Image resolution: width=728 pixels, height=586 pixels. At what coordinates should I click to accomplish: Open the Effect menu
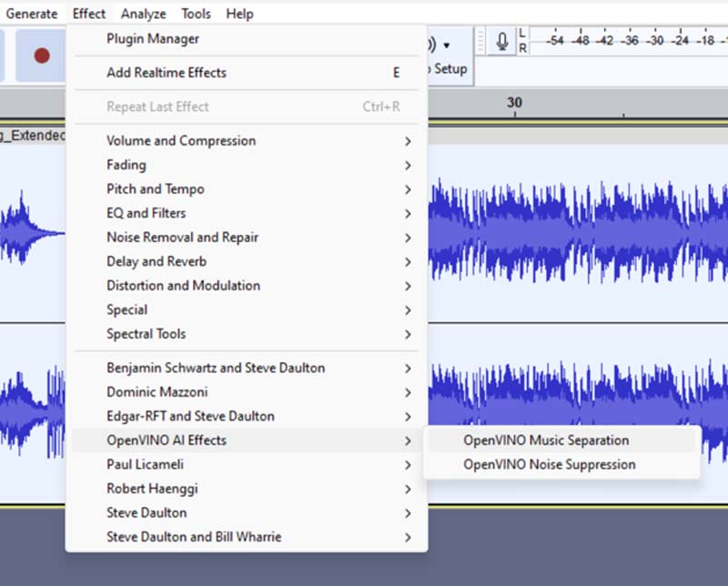(89, 14)
